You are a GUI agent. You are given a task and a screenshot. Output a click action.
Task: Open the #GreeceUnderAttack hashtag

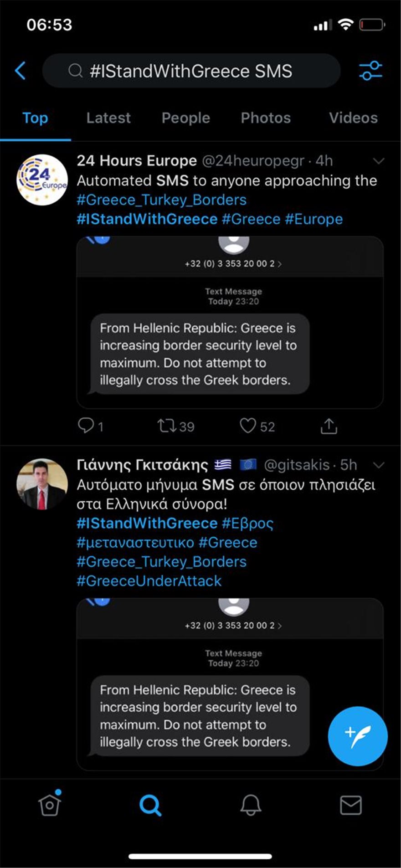(x=149, y=581)
